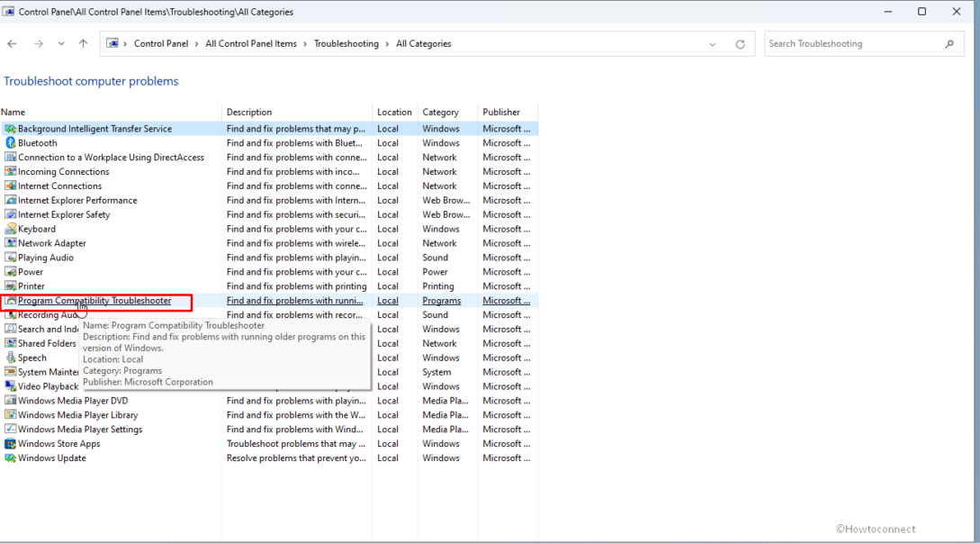Open the recent pages dropdown arrow

(61, 43)
